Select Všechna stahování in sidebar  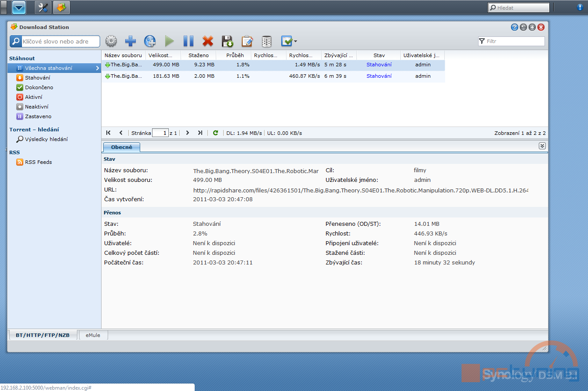click(54, 68)
